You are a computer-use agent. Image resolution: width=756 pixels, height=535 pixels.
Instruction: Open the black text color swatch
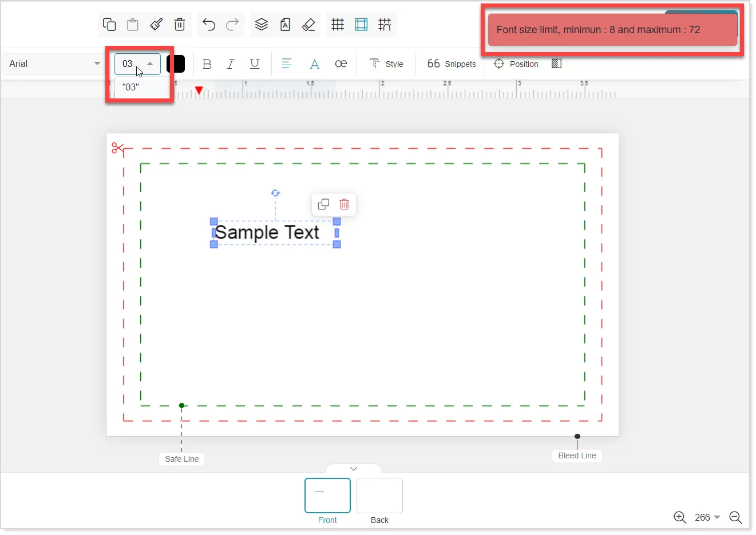176,64
